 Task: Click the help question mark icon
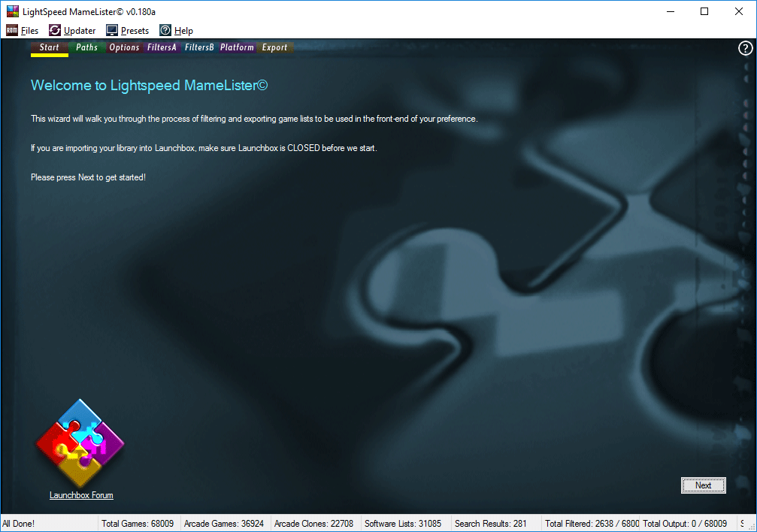coord(745,49)
